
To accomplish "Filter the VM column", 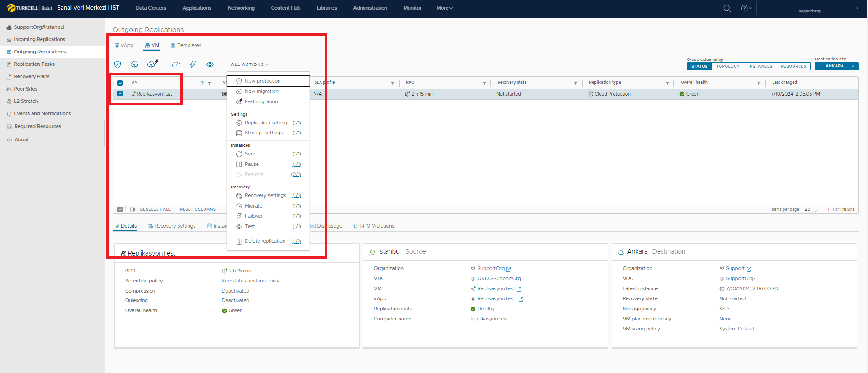I will [210, 83].
